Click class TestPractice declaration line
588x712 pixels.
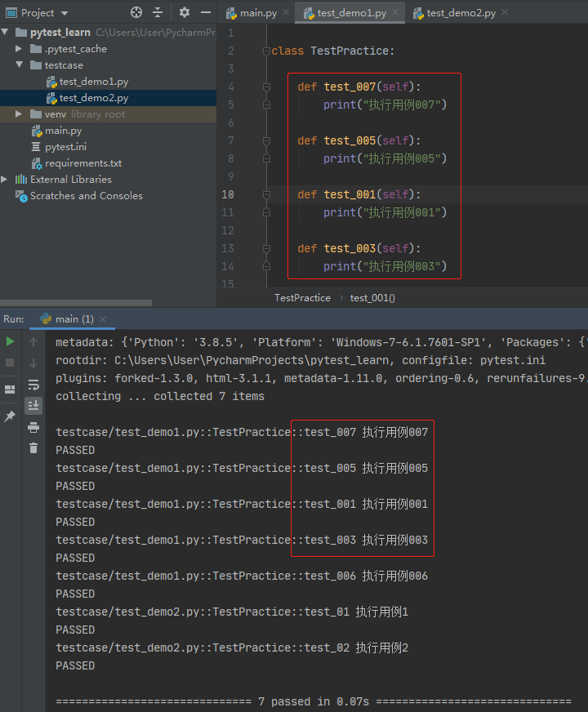pyautogui.click(x=333, y=51)
